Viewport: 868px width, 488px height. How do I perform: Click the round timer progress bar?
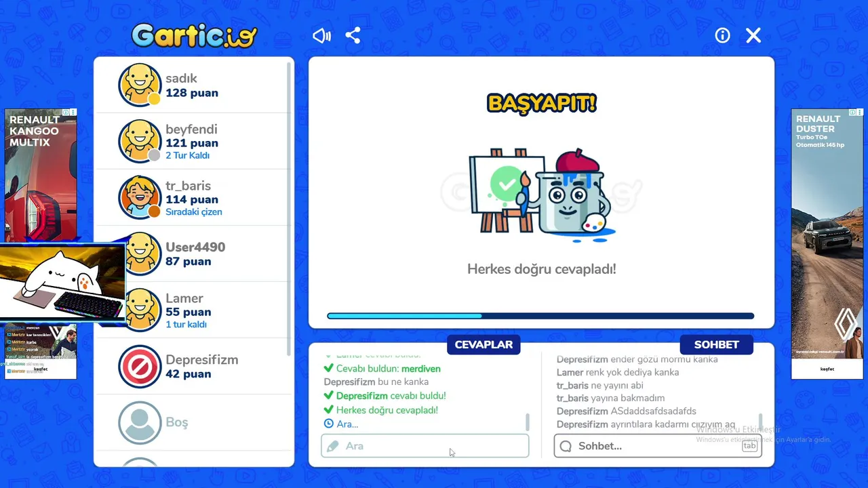[540, 316]
